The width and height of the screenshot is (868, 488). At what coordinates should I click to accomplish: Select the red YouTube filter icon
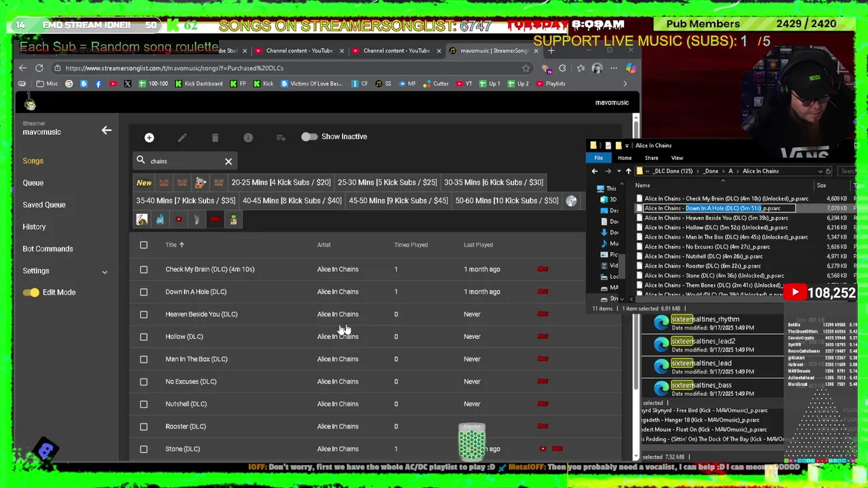click(178, 220)
